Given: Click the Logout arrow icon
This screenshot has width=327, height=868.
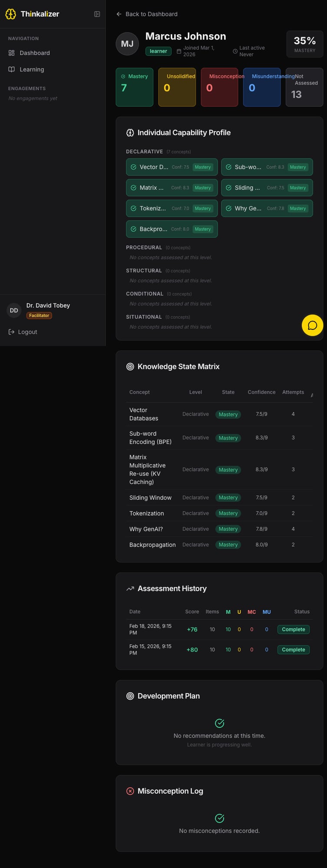Looking at the screenshot, I should point(12,332).
